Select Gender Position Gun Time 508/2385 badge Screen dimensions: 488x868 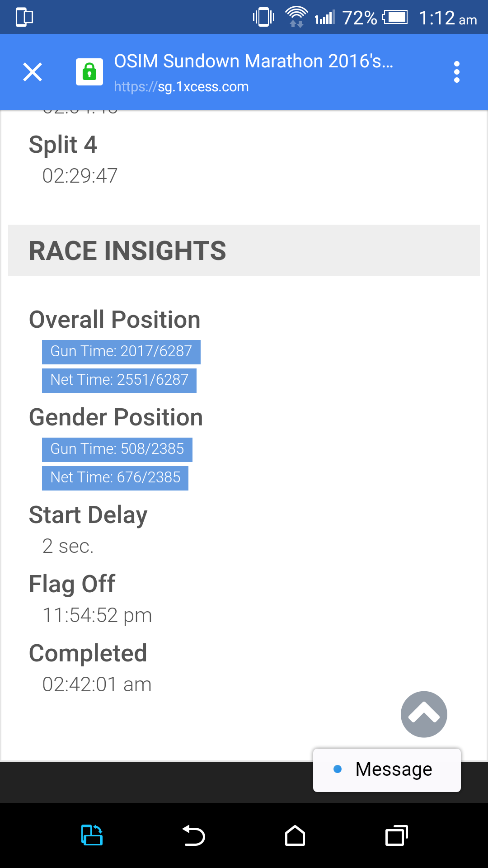click(x=117, y=449)
